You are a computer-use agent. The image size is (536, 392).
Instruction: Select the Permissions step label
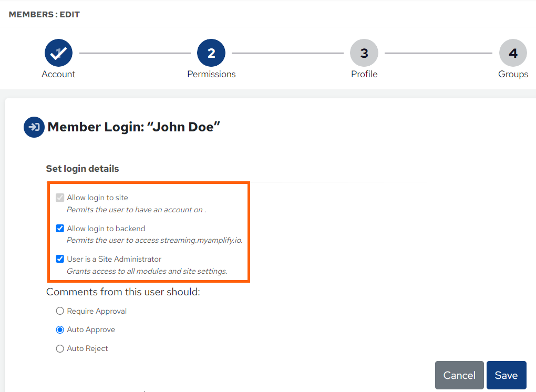coord(211,74)
